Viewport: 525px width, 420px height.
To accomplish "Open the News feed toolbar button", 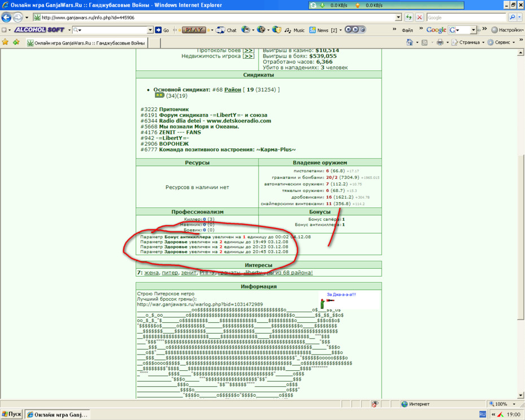I will [322, 30].
